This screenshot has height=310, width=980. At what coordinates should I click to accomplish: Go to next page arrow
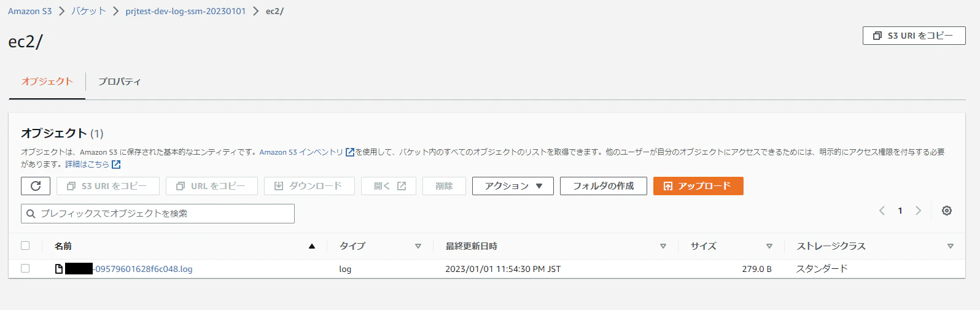pos(919,211)
